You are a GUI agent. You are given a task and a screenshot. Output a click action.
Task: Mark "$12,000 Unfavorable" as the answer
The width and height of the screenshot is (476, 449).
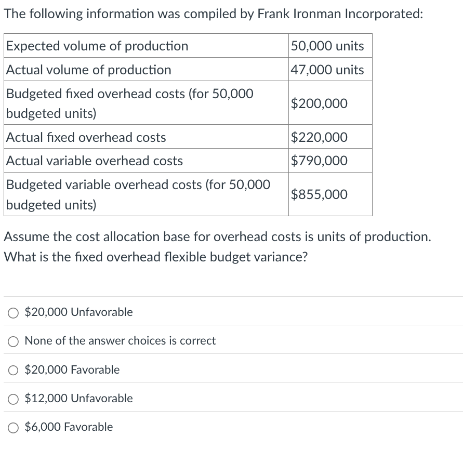pos(13,399)
